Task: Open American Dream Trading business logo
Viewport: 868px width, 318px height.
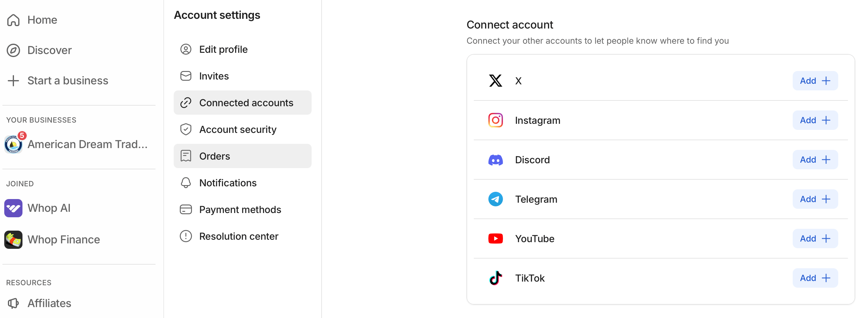Action: tap(13, 145)
